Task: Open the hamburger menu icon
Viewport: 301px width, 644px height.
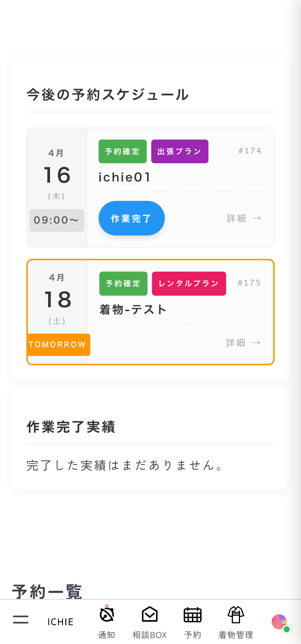Action: click(x=21, y=619)
